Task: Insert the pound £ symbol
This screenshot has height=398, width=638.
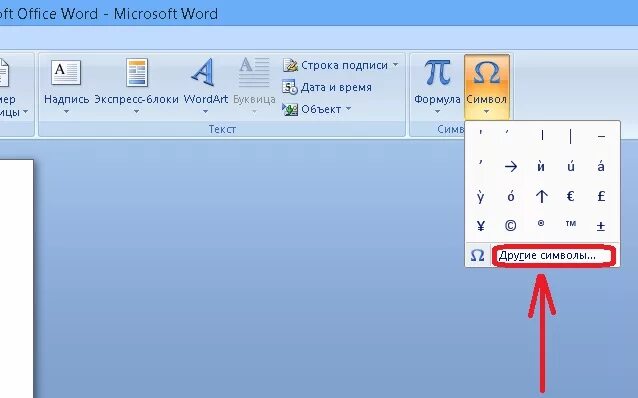Action: pyautogui.click(x=601, y=197)
